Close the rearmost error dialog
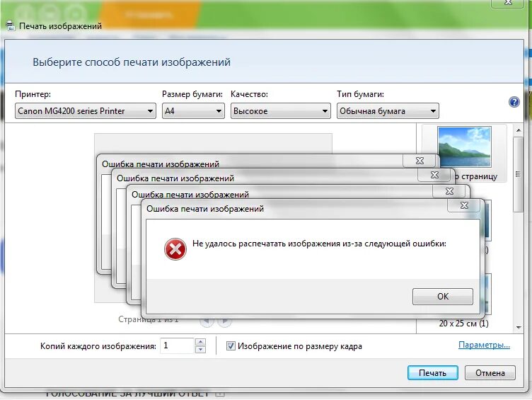 tap(420, 161)
